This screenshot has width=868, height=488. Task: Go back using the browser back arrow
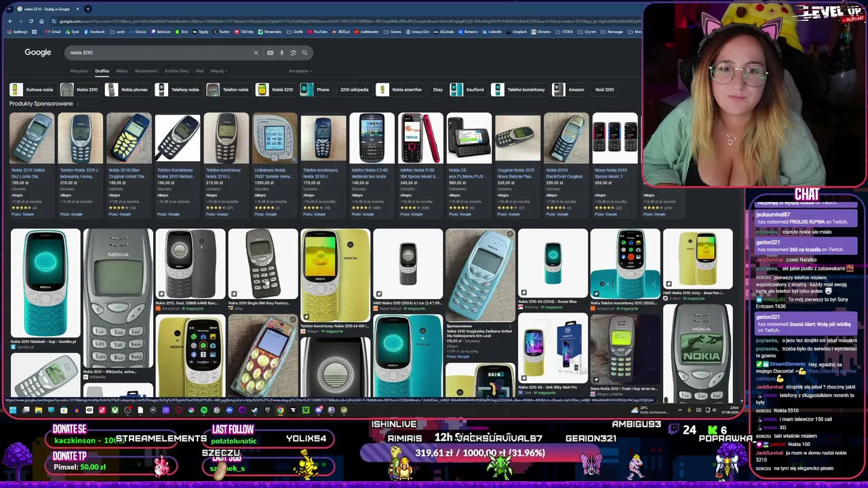click(x=9, y=21)
